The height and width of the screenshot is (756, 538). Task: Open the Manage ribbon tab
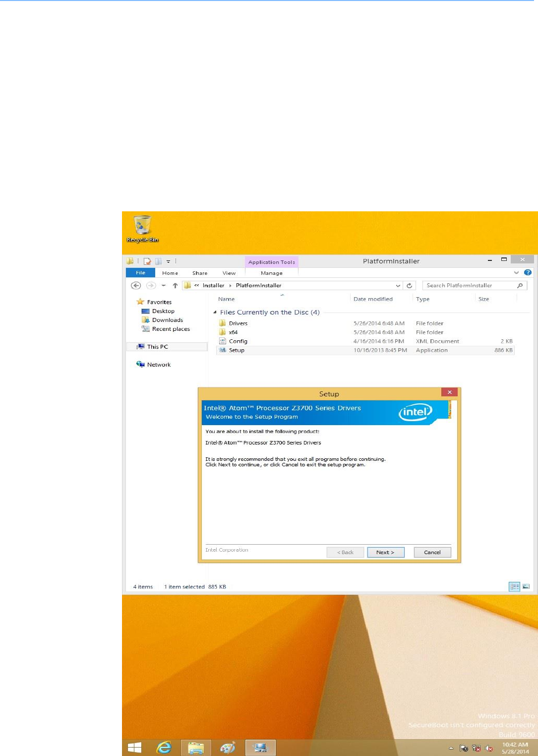click(272, 273)
